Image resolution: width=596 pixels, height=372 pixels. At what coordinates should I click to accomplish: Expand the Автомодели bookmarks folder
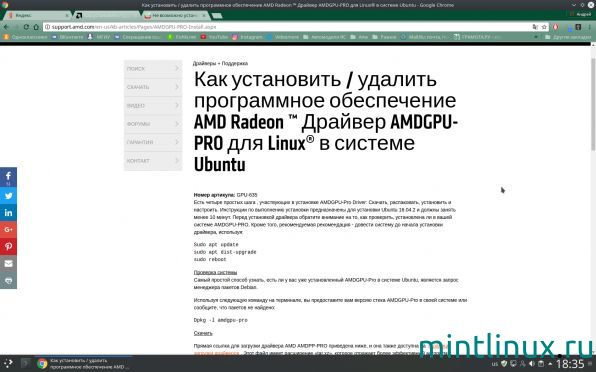tap(325, 37)
